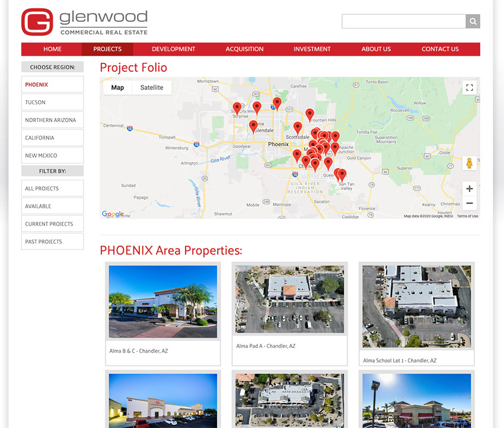Click the search magnifier icon
504x428 pixels.
(x=473, y=21)
